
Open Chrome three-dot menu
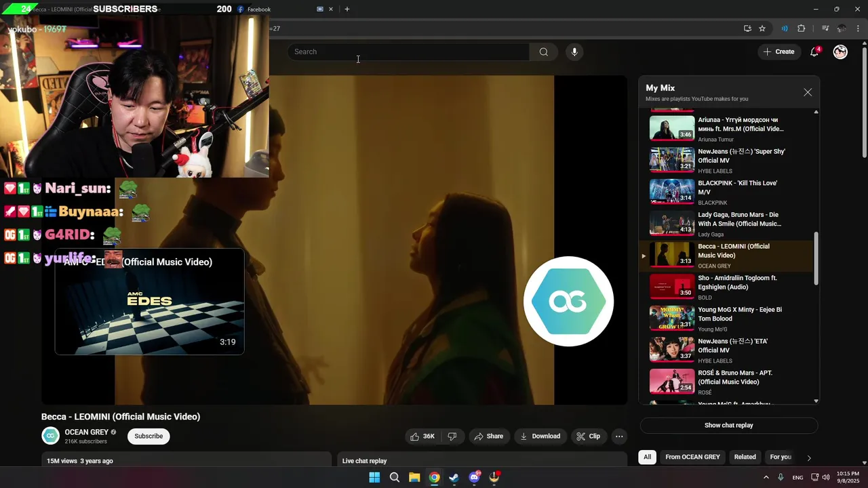click(x=859, y=28)
